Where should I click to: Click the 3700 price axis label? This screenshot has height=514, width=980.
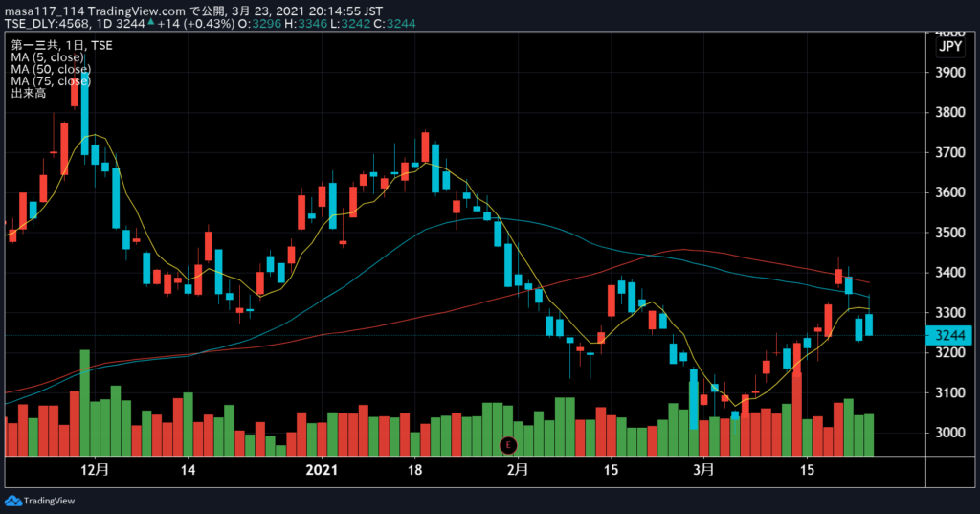pos(950,152)
